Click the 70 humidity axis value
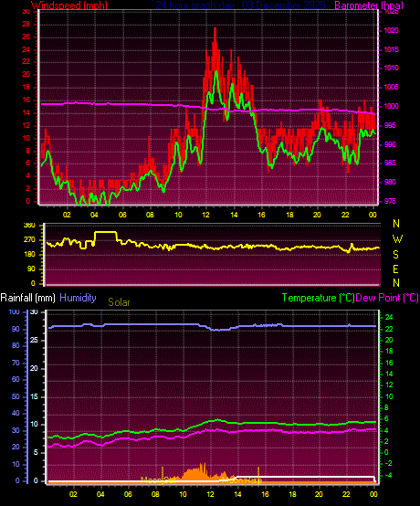The height and width of the screenshot is (506, 420). click(16, 363)
